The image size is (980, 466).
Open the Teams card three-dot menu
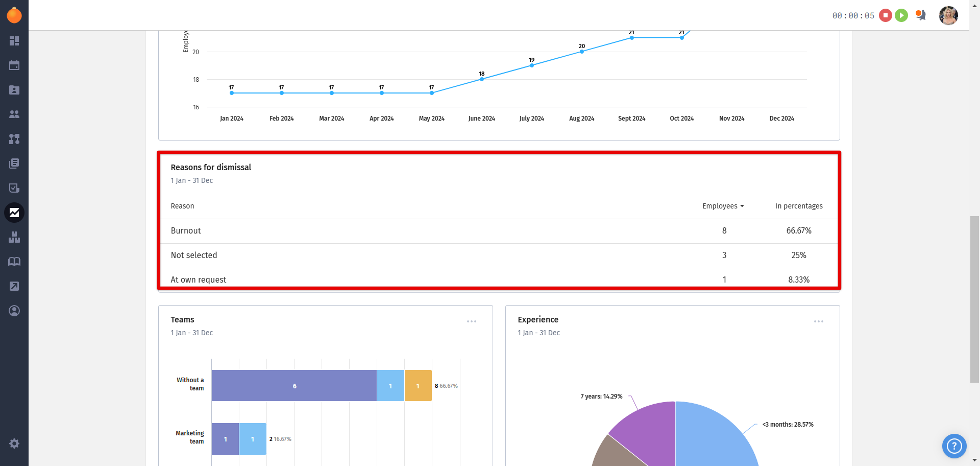point(472,321)
